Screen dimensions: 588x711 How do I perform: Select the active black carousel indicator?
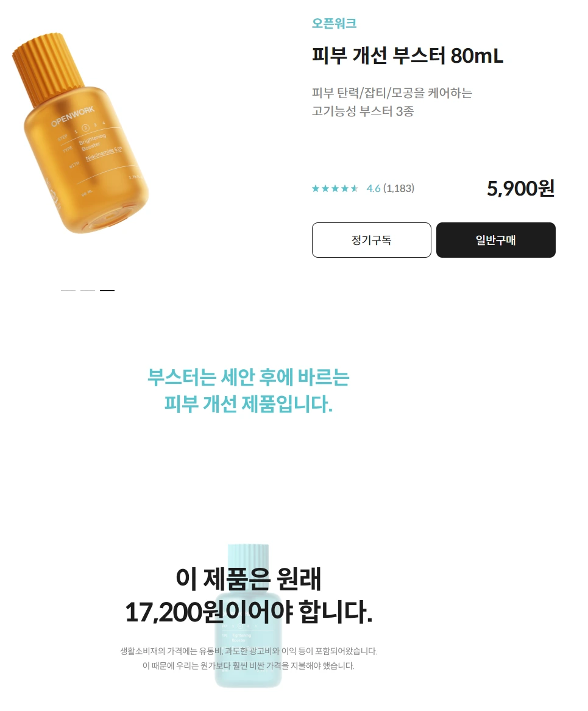tap(107, 290)
